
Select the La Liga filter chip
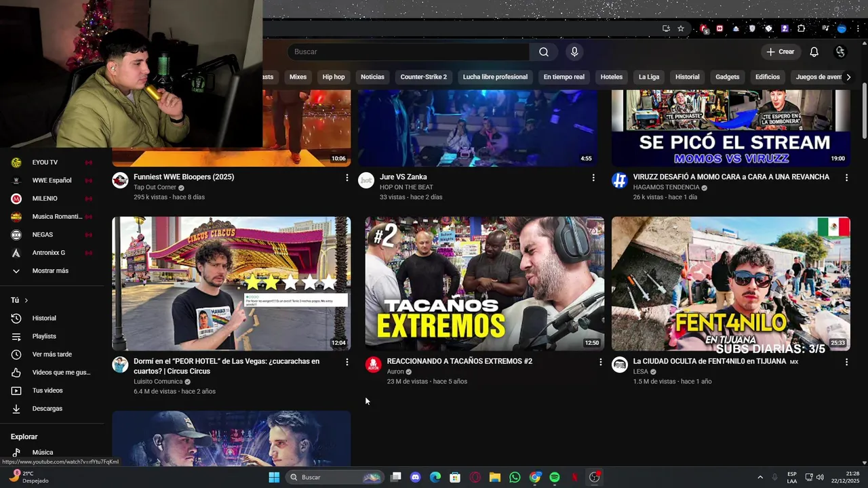pyautogui.click(x=649, y=77)
